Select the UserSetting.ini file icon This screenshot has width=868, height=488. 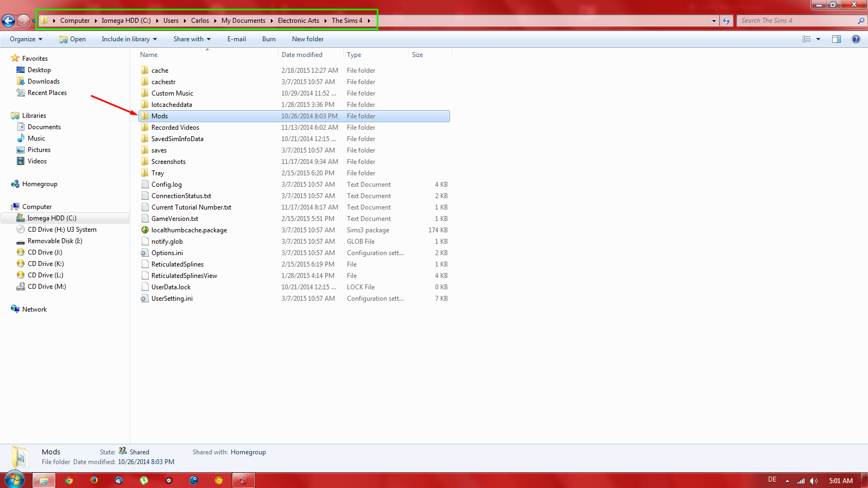[145, 299]
